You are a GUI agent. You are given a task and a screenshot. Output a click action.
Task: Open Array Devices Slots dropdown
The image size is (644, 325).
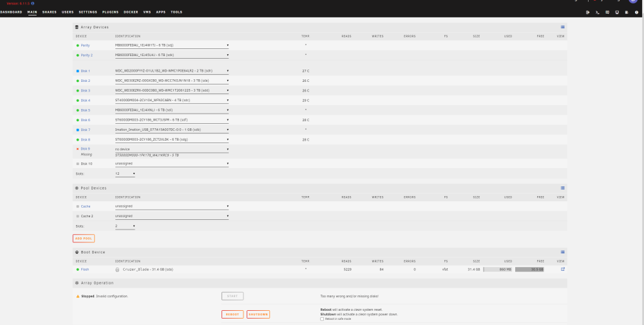click(x=125, y=174)
